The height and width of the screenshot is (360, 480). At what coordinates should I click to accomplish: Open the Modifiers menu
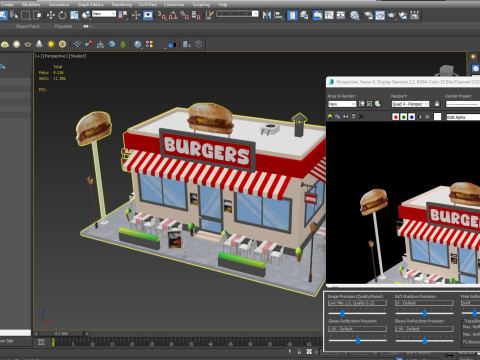click(31, 4)
